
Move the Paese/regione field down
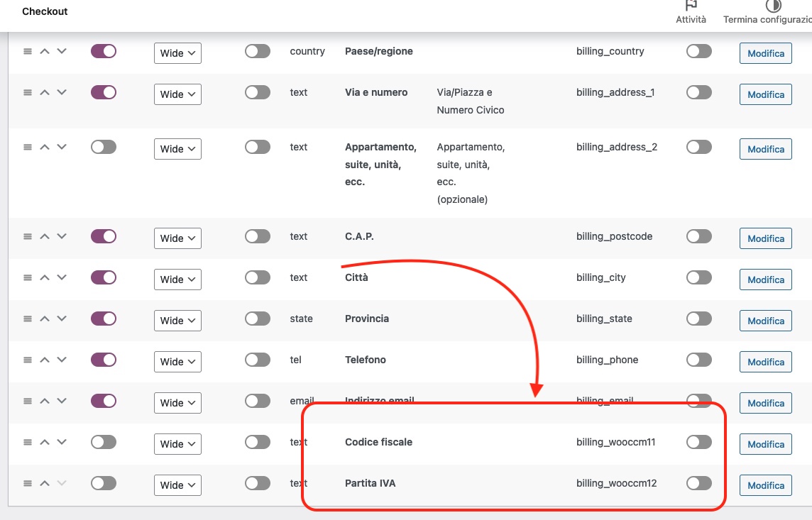(x=62, y=51)
